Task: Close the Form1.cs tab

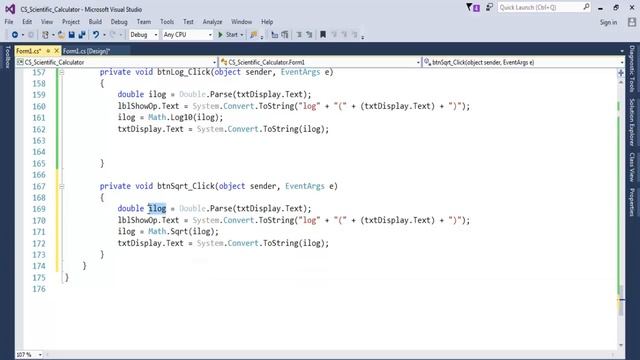Action: (57, 51)
